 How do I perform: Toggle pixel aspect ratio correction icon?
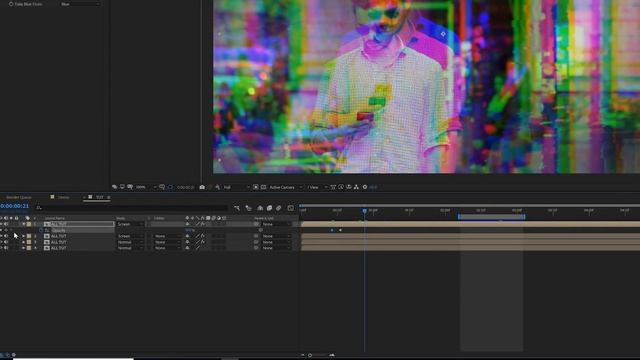tap(333, 187)
